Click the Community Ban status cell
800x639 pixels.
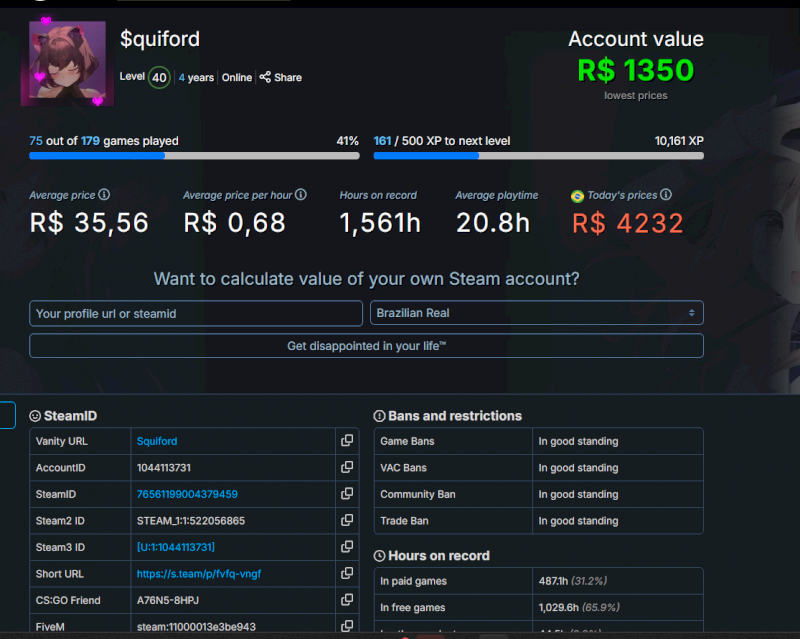click(x=618, y=494)
